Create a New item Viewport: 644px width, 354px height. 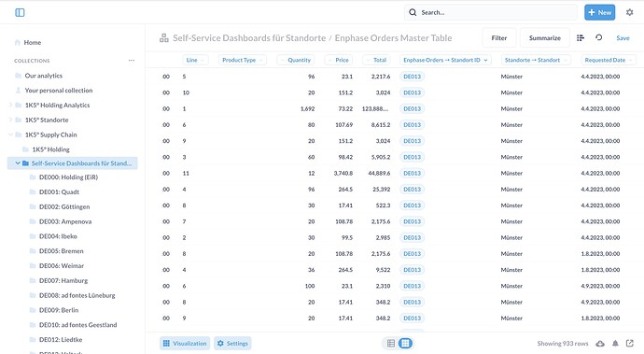pos(599,12)
